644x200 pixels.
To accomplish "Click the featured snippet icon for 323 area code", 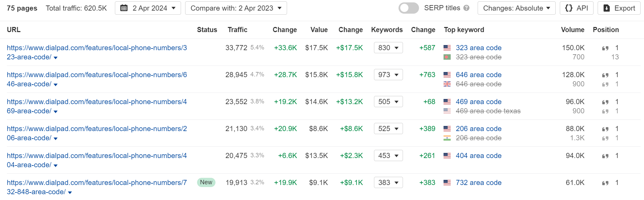I will (605, 48).
